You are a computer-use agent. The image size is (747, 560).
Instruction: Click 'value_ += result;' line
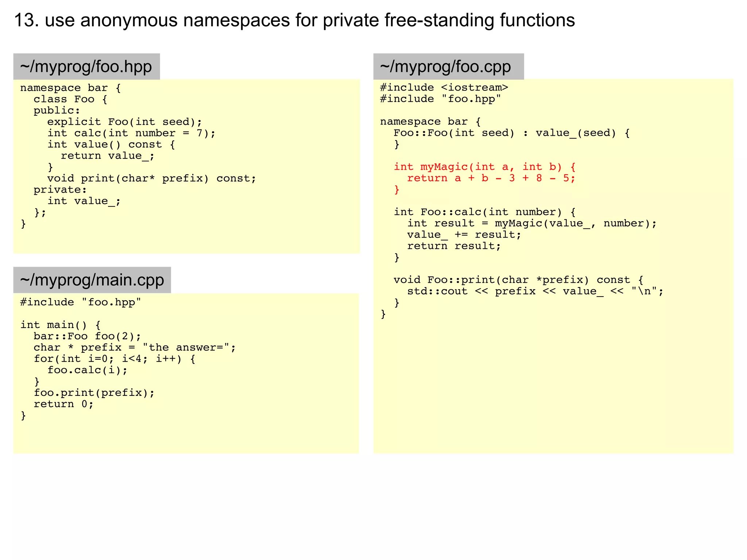(464, 235)
